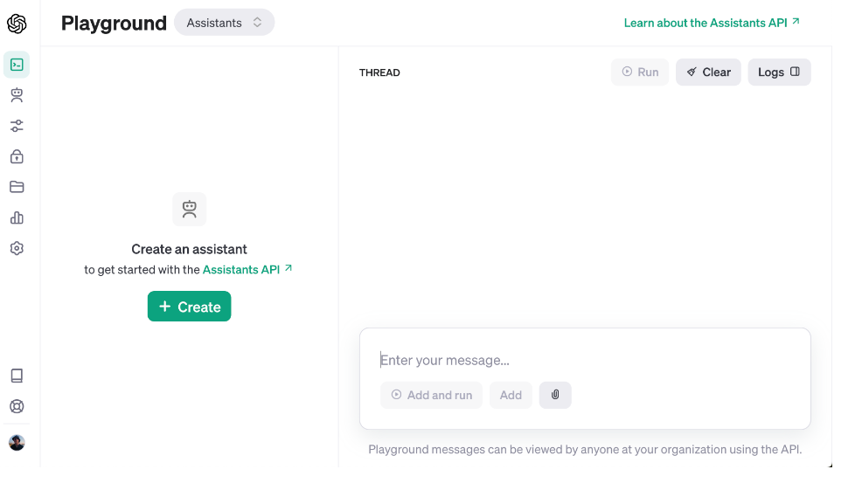Image resolution: width=862 pixels, height=504 pixels.
Task: Click the OpenAI logo icon
Action: pos(17,24)
